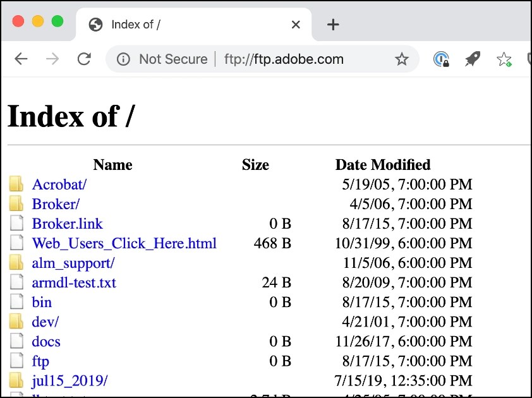Image resolution: width=532 pixels, height=398 pixels.
Task: Reload the FTP directory page
Action: [x=84, y=58]
